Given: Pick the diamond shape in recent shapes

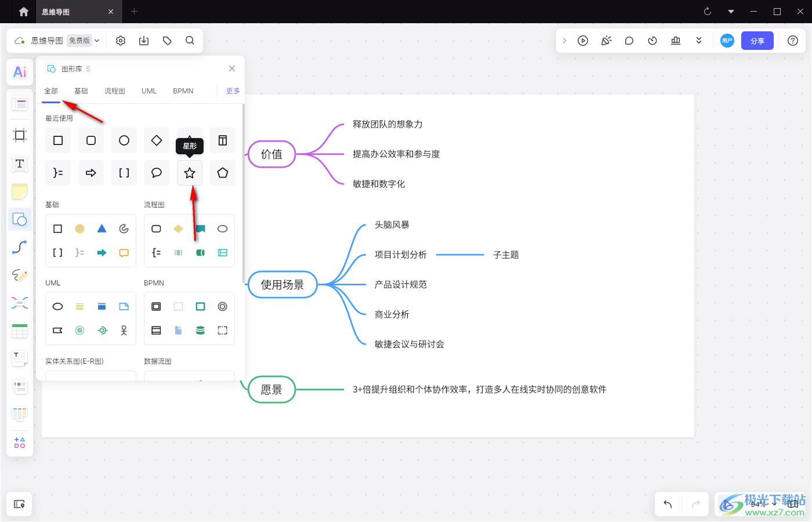Looking at the screenshot, I should click(x=157, y=140).
